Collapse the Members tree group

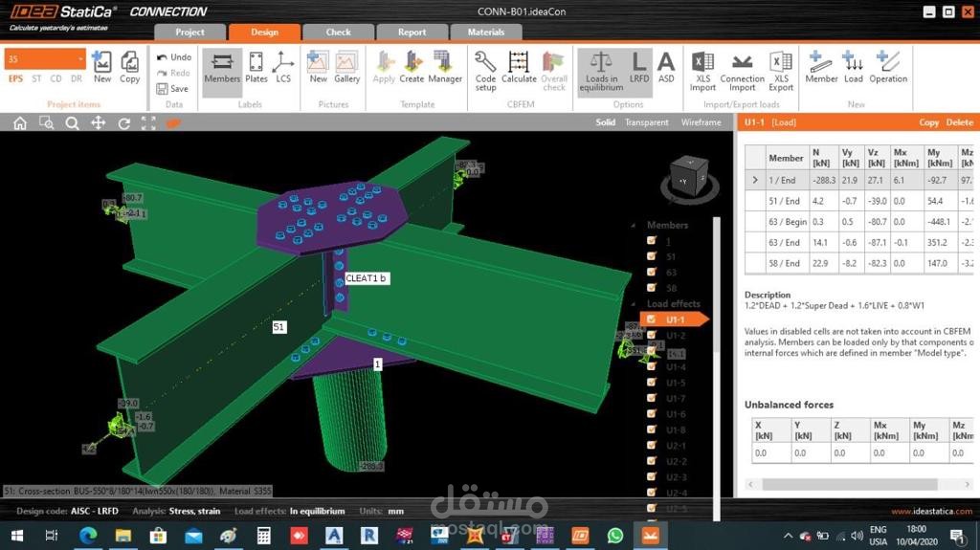tap(634, 225)
